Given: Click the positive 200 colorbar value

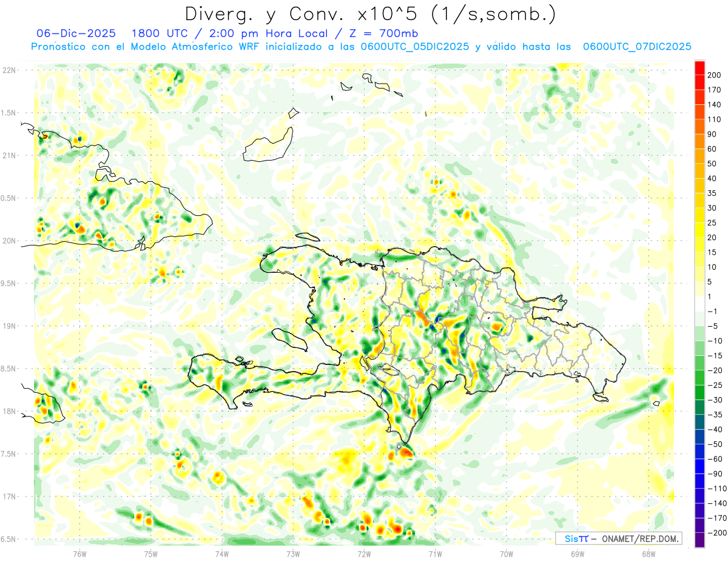Looking at the screenshot, I should click(715, 75).
